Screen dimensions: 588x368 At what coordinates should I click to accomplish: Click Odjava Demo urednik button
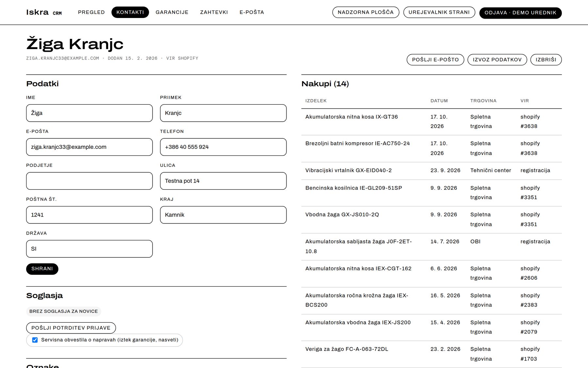[520, 13]
